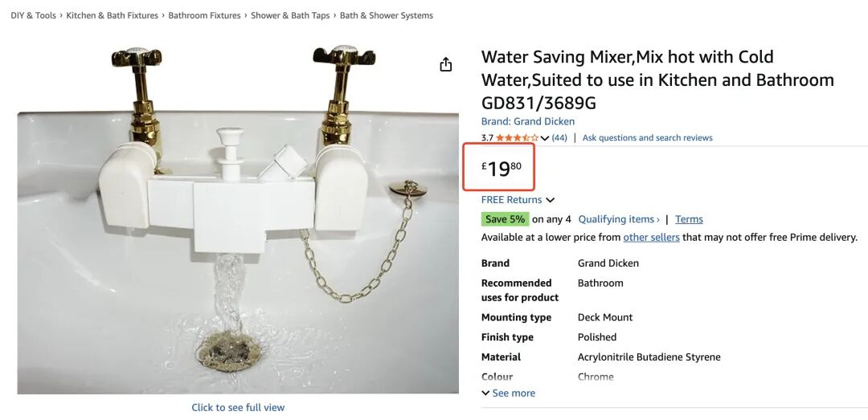868x420 pixels.
Task: Click the share icon above product image
Action: point(445,65)
